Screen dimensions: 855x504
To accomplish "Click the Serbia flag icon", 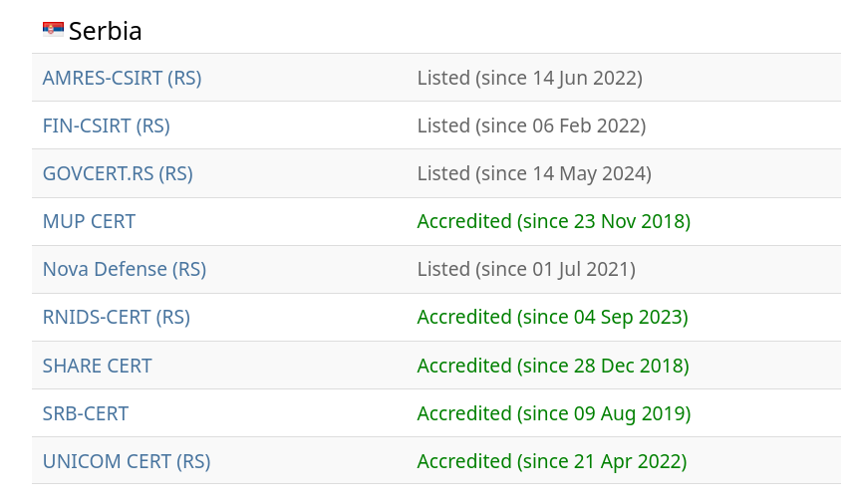I will pyautogui.click(x=53, y=29).
